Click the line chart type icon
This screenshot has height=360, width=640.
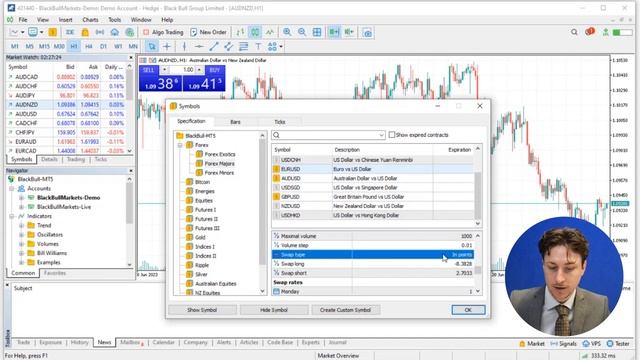(270, 32)
